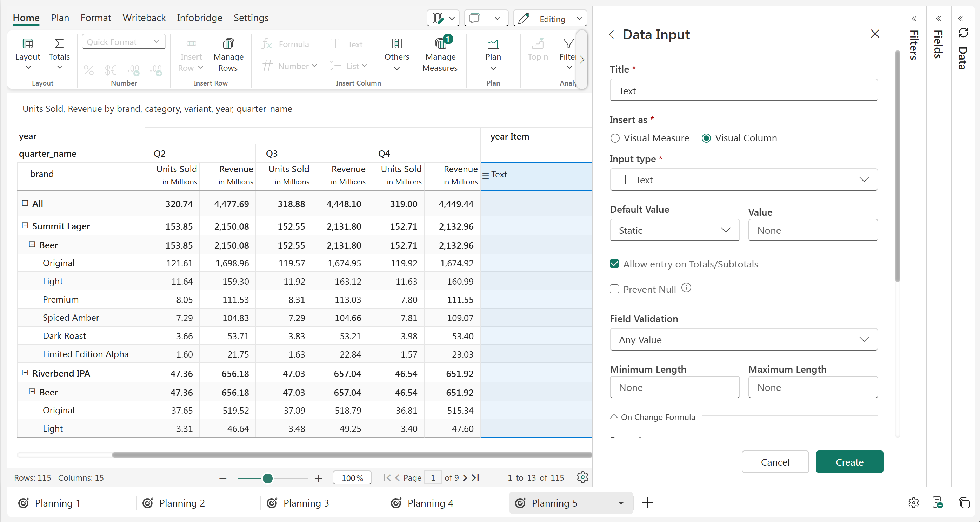Enable the Prevent Null checkbox

614,289
